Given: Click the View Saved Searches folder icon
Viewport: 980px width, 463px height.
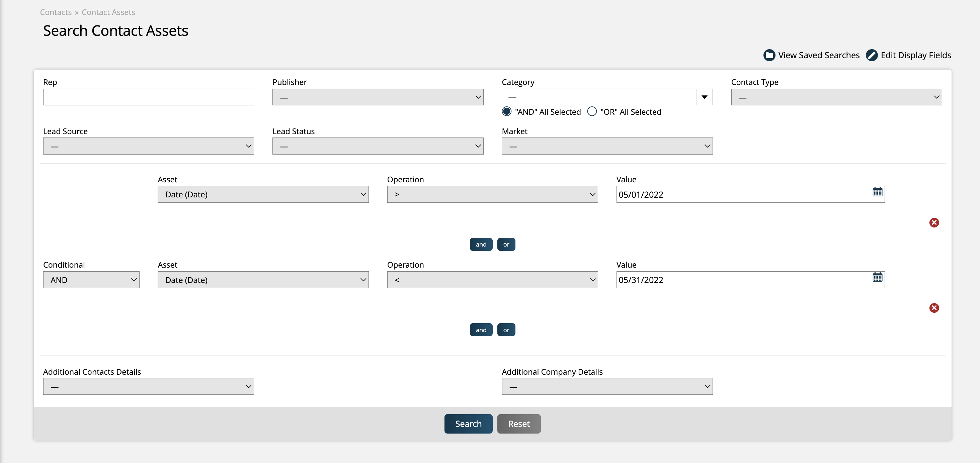Looking at the screenshot, I should (769, 55).
